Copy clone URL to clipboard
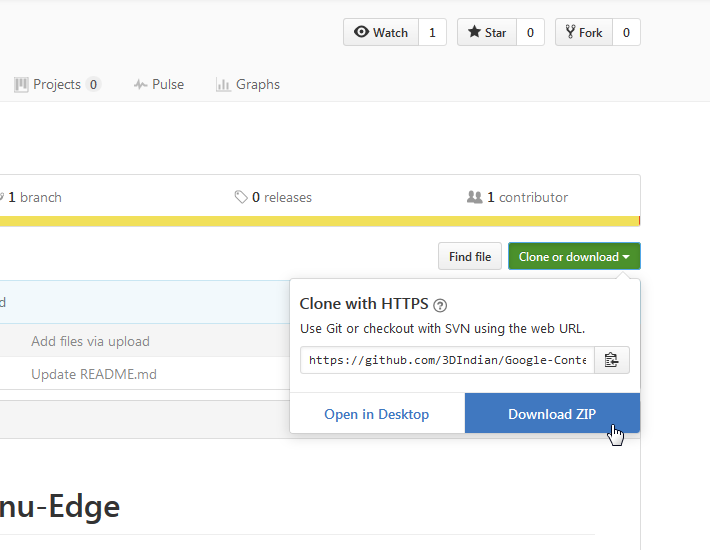 point(612,360)
